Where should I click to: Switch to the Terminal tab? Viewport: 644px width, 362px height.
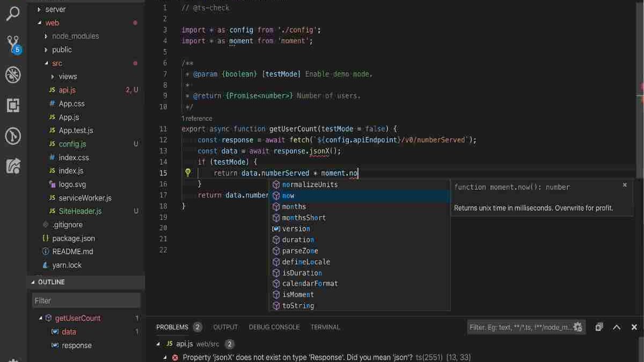325,327
